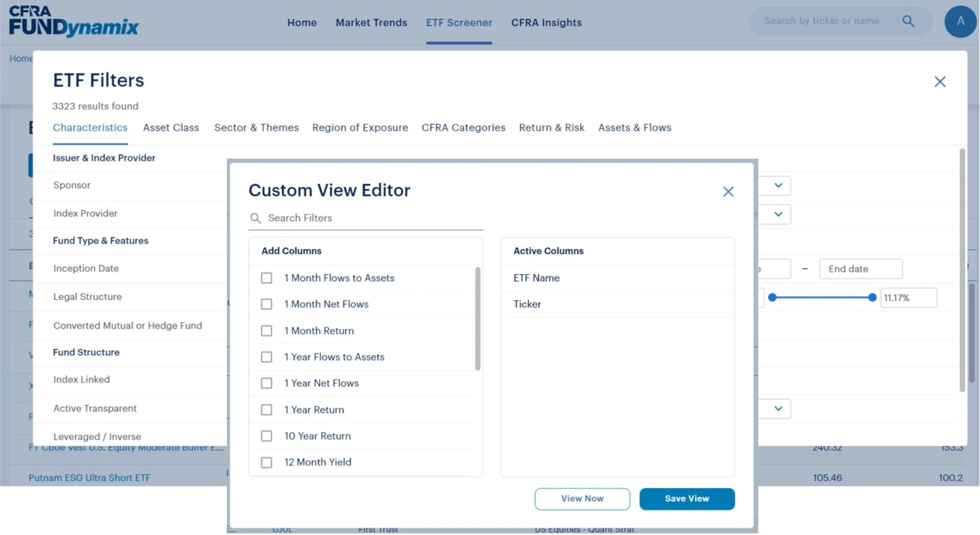Screen dimensions: 980x535
Task: Focus the Search by ticker or name field
Action: click(x=822, y=21)
